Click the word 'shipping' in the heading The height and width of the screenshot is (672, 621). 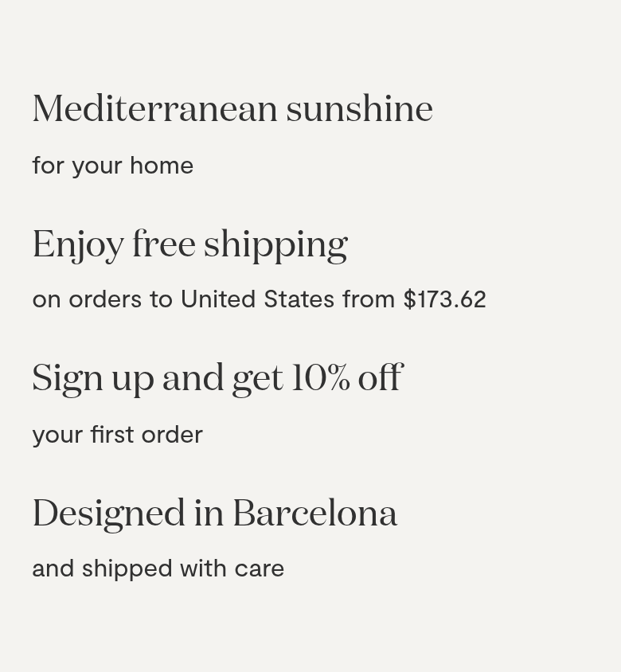(x=275, y=245)
